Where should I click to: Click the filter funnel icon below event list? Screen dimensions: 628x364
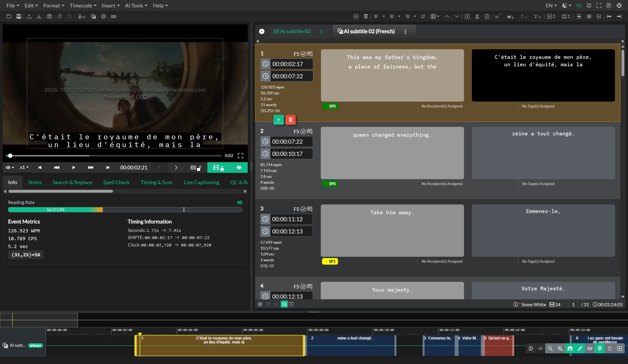click(268, 304)
